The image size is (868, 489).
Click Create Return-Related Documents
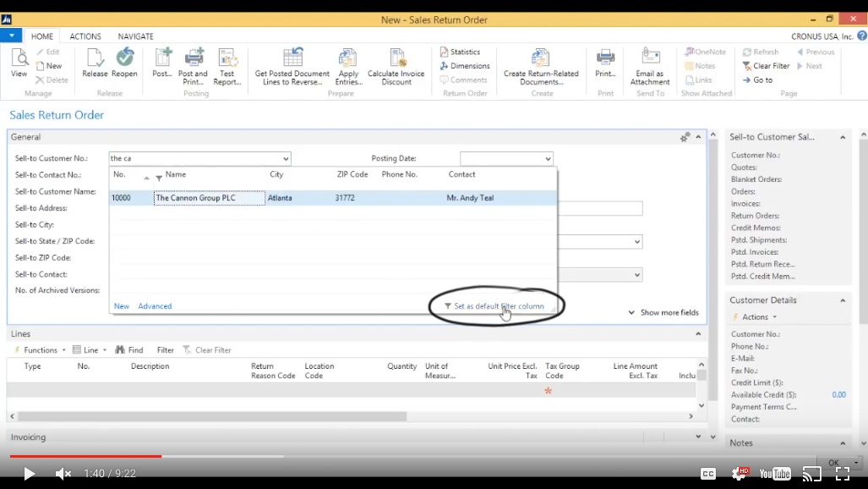[541, 66]
